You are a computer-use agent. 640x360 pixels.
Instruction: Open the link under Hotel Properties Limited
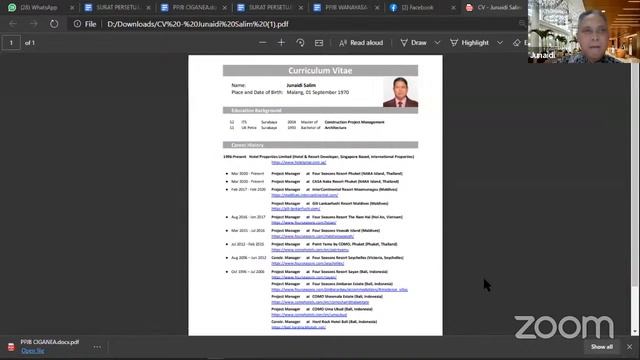(299, 162)
